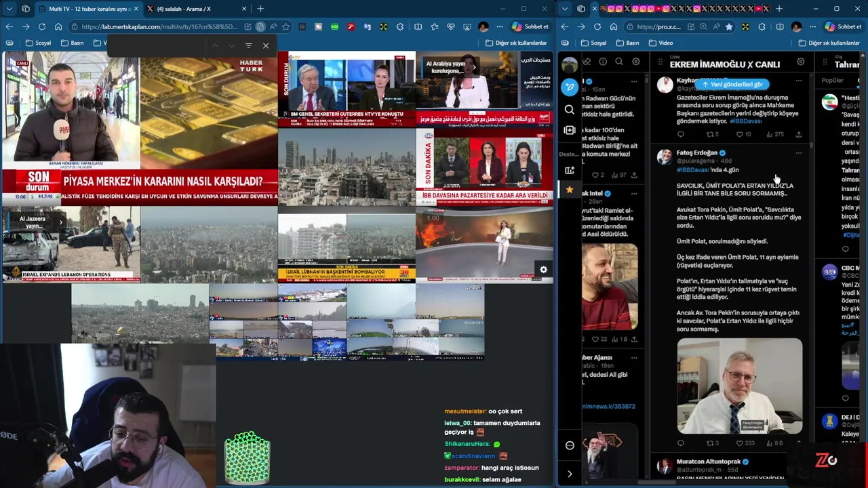The height and width of the screenshot is (488, 868).
Task: Click right browser address bar pro.x.com
Action: click(x=658, y=26)
